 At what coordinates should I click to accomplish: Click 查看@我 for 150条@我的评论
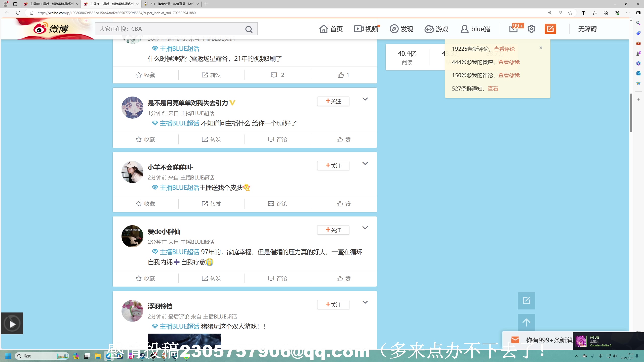tap(509, 75)
